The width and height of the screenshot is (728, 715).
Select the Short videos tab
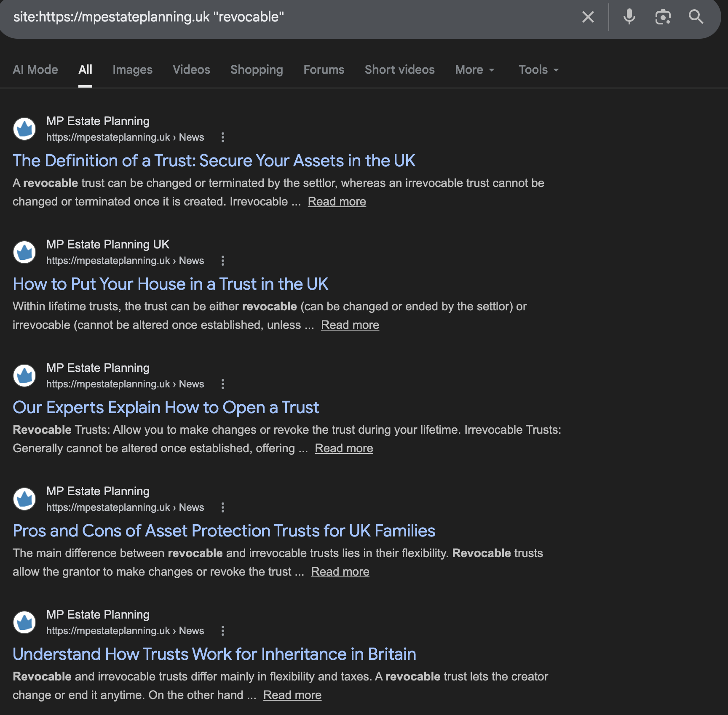399,70
